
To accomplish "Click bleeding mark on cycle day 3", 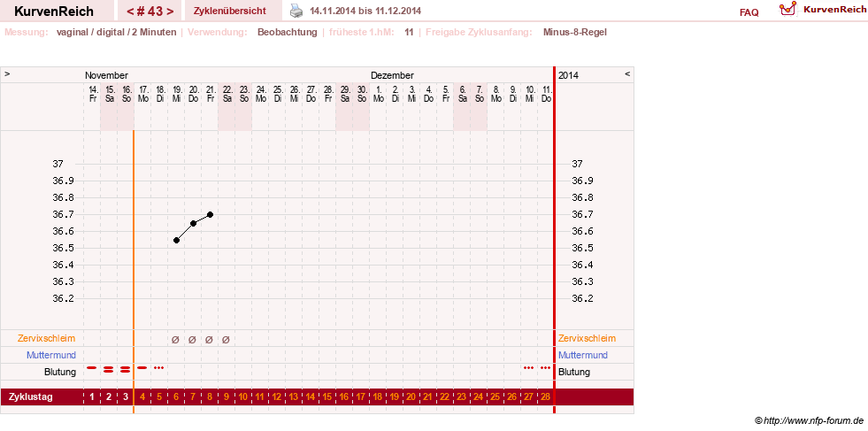I will tap(125, 370).
